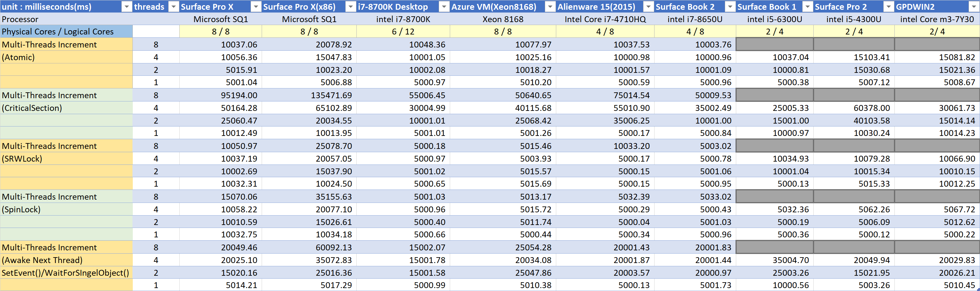Click the SetEvent()/WaitForSIngelObject() cell

[x=66, y=273]
